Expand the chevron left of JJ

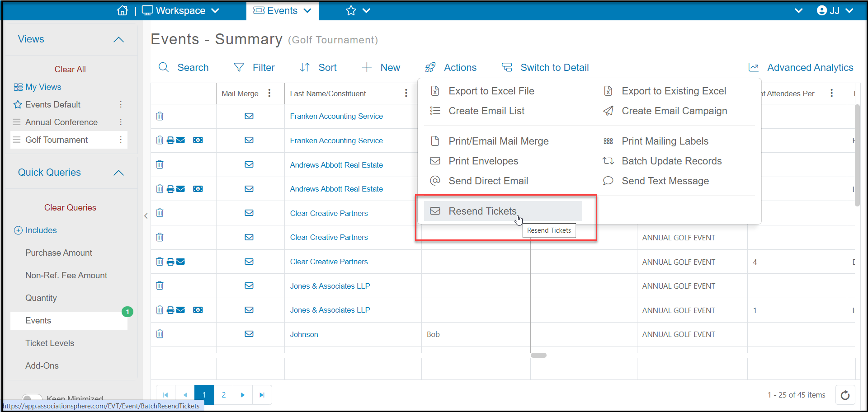point(798,10)
